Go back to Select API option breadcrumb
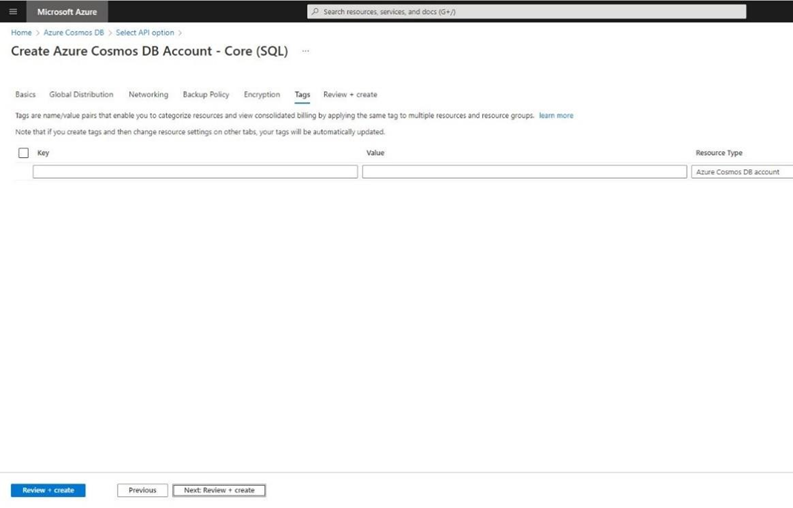The image size is (793, 508). [x=144, y=33]
